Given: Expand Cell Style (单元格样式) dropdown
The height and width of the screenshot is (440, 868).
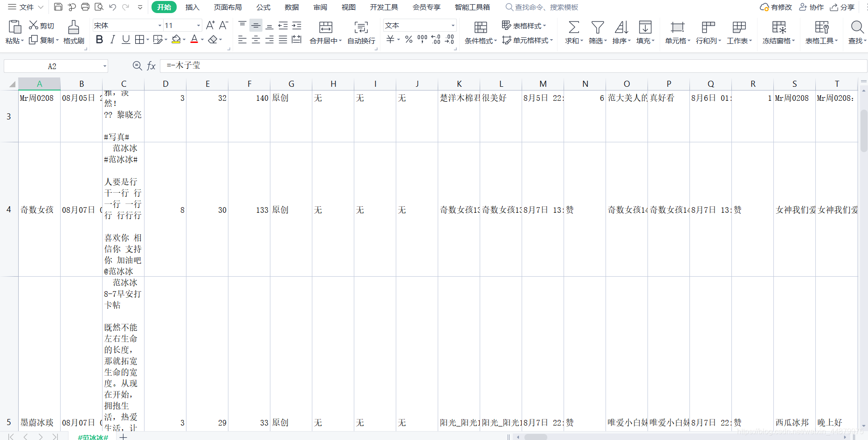Looking at the screenshot, I should click(x=551, y=41).
